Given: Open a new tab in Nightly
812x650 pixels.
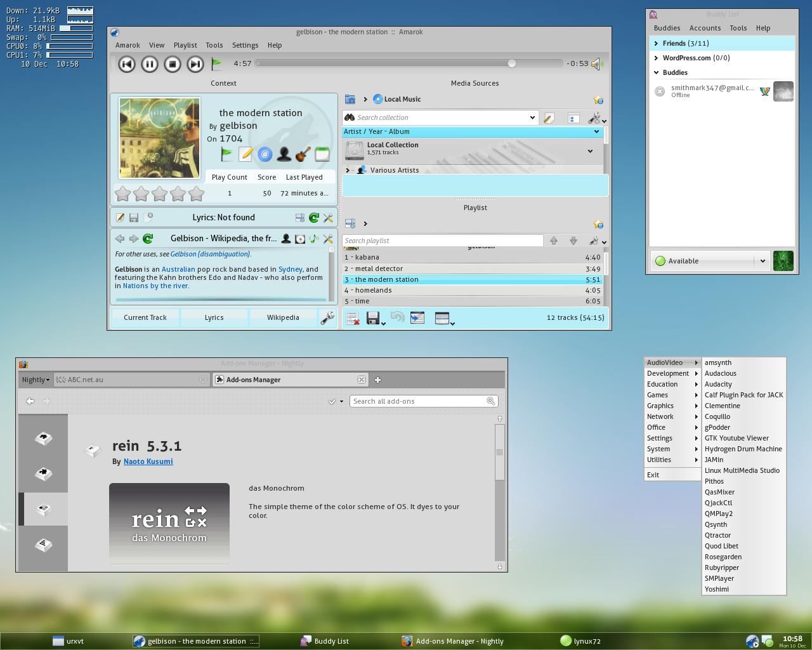Looking at the screenshot, I should pos(377,380).
